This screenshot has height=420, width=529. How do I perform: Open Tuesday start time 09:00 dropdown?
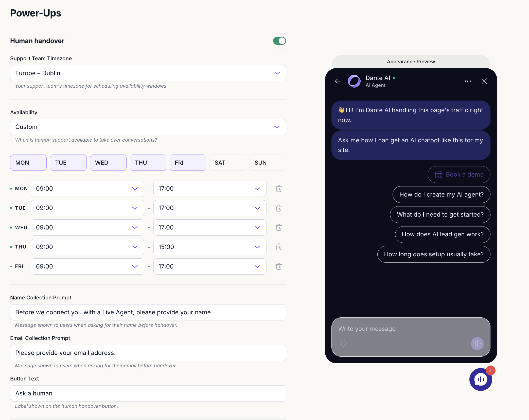tap(87, 208)
